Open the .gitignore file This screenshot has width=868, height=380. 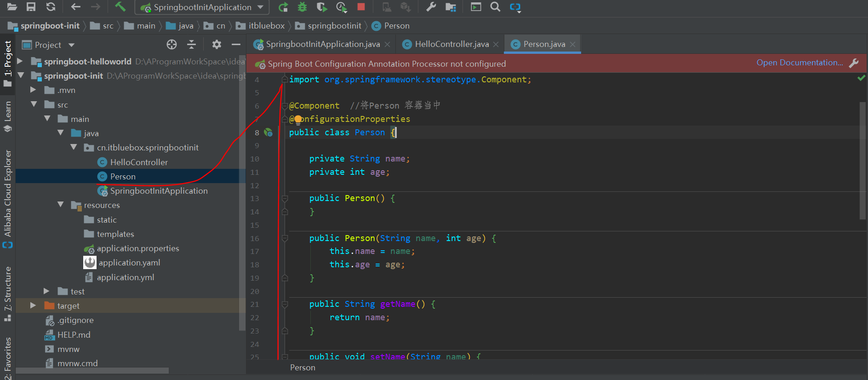(75, 320)
